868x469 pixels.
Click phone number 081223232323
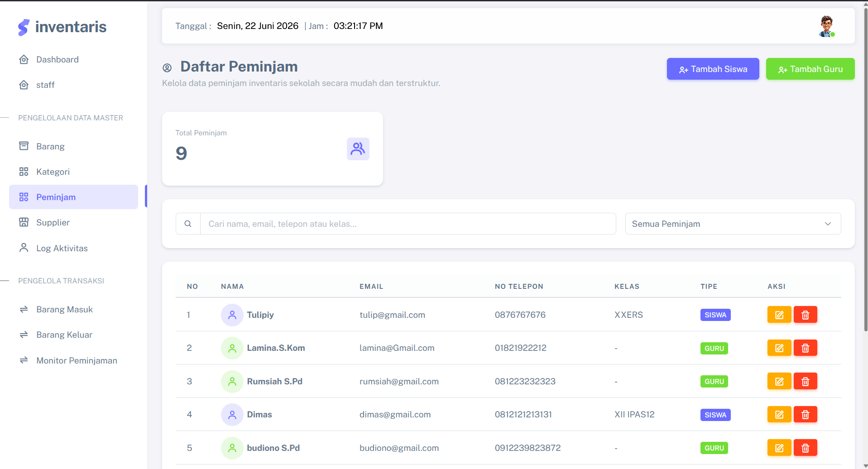525,381
